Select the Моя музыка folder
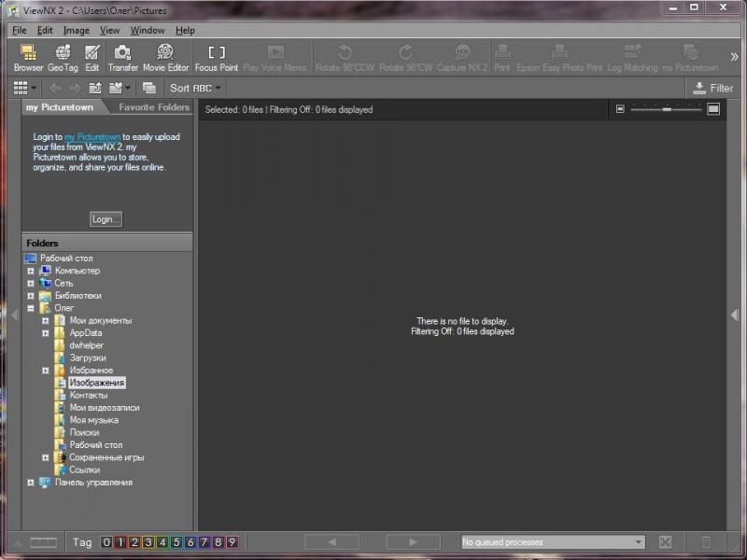Screen dimensions: 747x560 point(94,420)
